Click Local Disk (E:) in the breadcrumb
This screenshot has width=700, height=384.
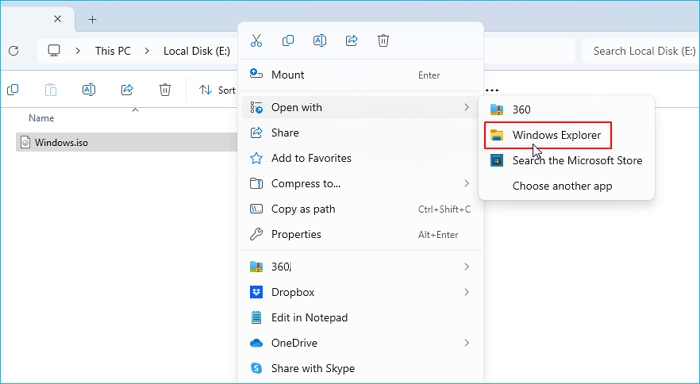197,51
